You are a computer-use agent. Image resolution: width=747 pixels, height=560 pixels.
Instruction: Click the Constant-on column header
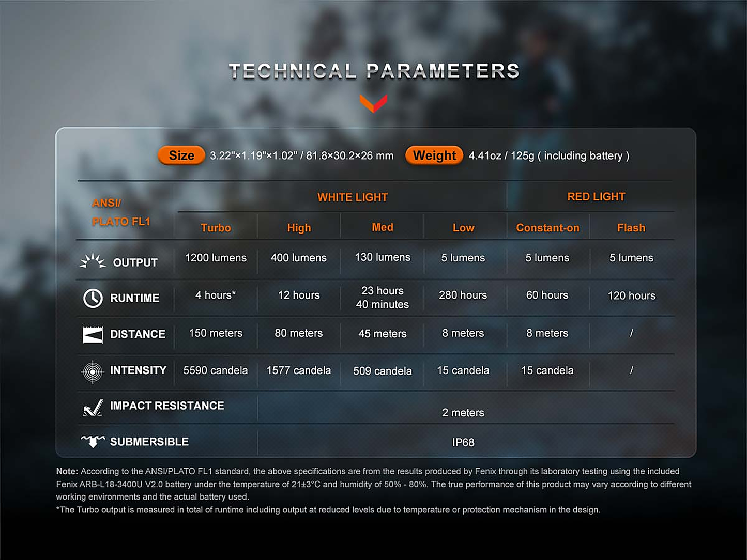click(547, 228)
